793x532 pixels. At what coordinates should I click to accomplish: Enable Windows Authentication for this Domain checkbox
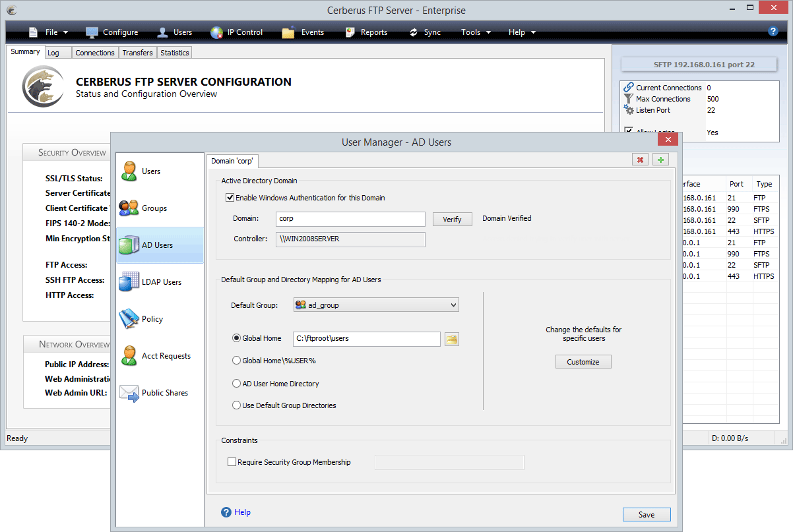tap(230, 198)
